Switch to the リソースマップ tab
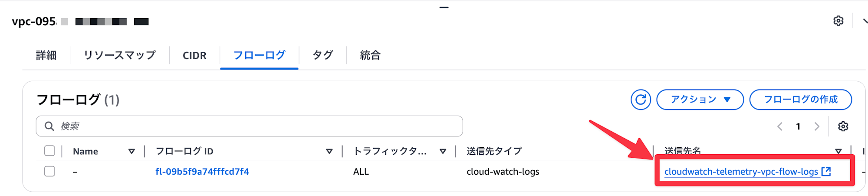 pos(120,55)
